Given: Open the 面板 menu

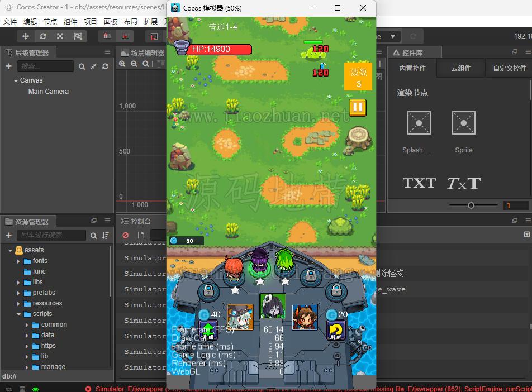Looking at the screenshot, I should coord(111,22).
